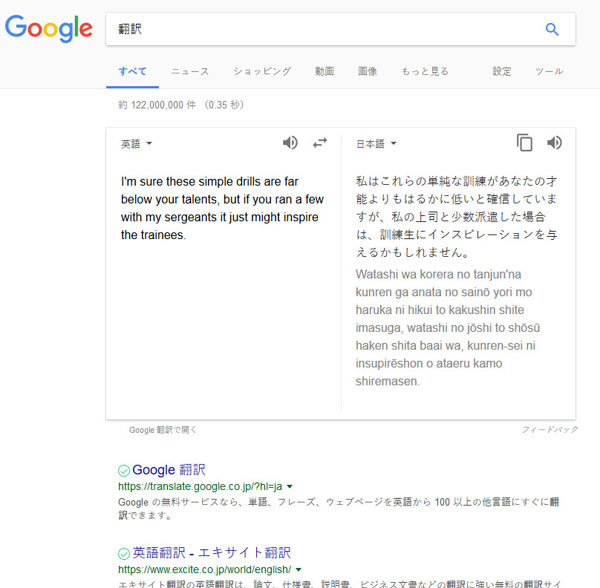Screen dimensions: 600x588
Task: Click the フィードバック link
Action: coord(549,430)
